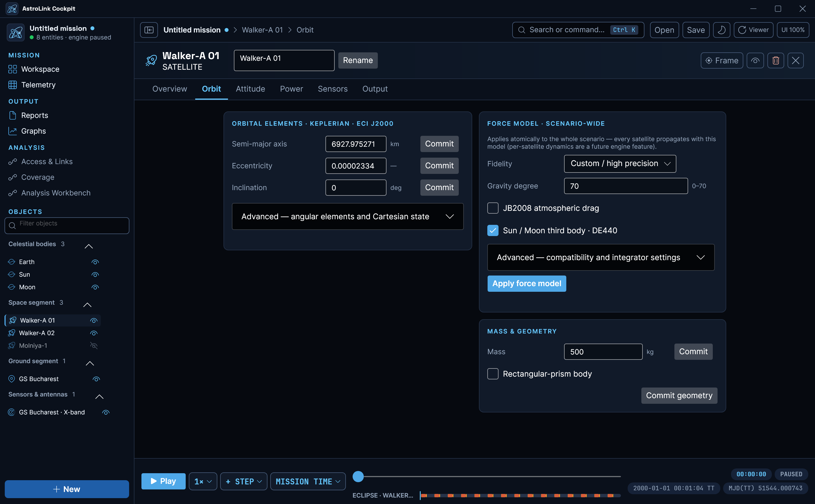The height and width of the screenshot is (504, 815).
Task: Click the eye icon beside Frame
Action: (x=755, y=60)
